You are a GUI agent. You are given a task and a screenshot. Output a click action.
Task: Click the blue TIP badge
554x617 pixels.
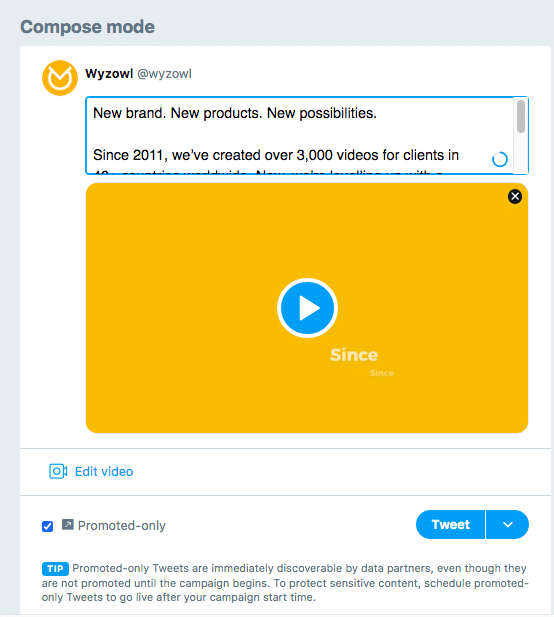(x=55, y=569)
